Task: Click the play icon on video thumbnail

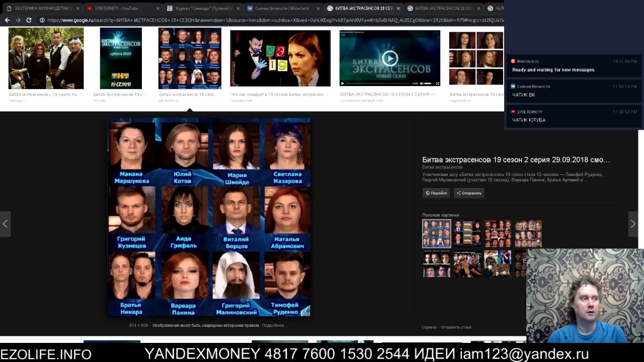Action: (390, 58)
